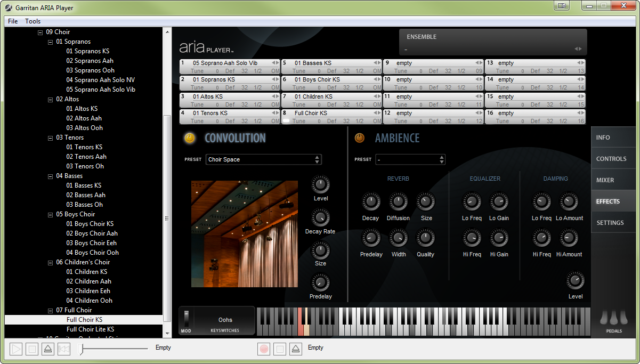Select 05 Soprano Aah Solo Vib in tree
This screenshot has height=364, width=640.
coord(101,90)
